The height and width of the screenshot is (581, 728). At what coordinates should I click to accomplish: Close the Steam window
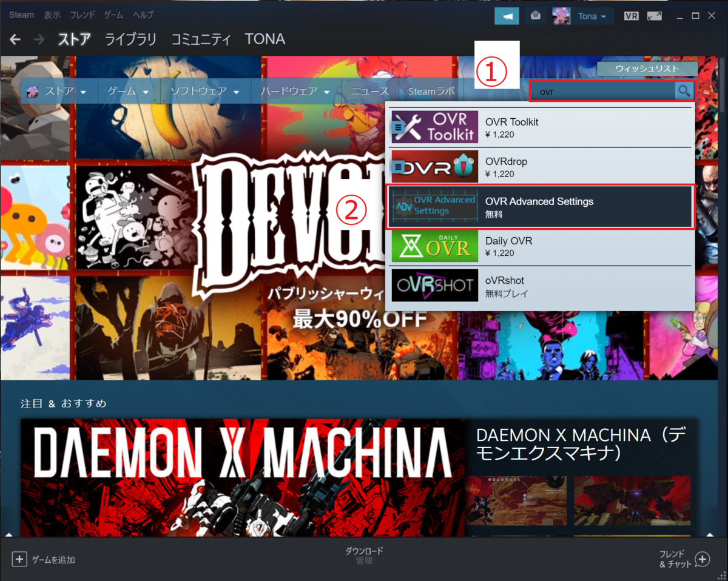coord(712,15)
